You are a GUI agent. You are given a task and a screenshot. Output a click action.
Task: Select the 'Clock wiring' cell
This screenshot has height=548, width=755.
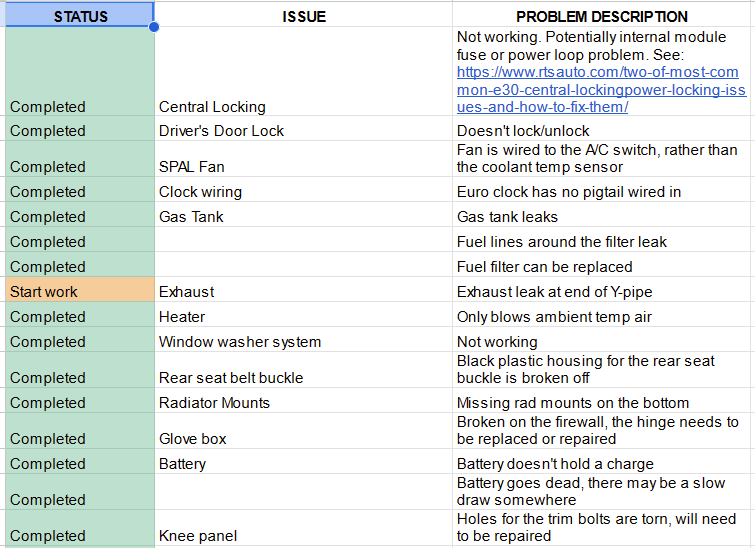click(x=200, y=192)
